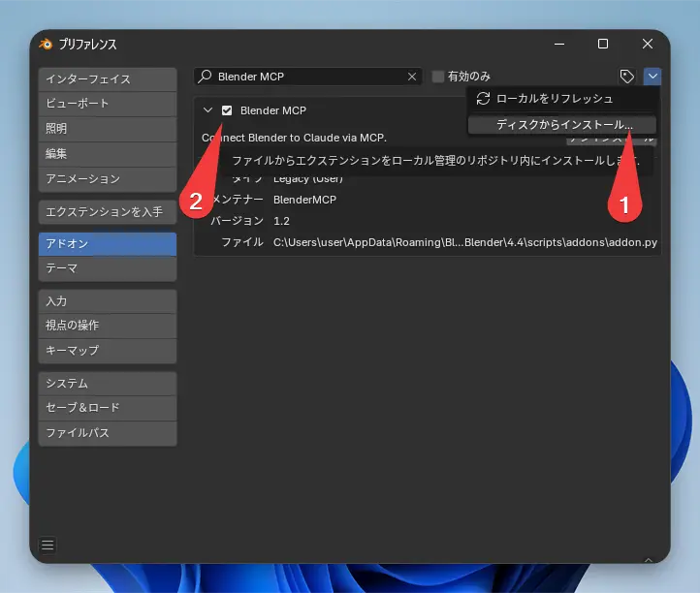Open the セーブ&ロード section

click(x=108, y=408)
